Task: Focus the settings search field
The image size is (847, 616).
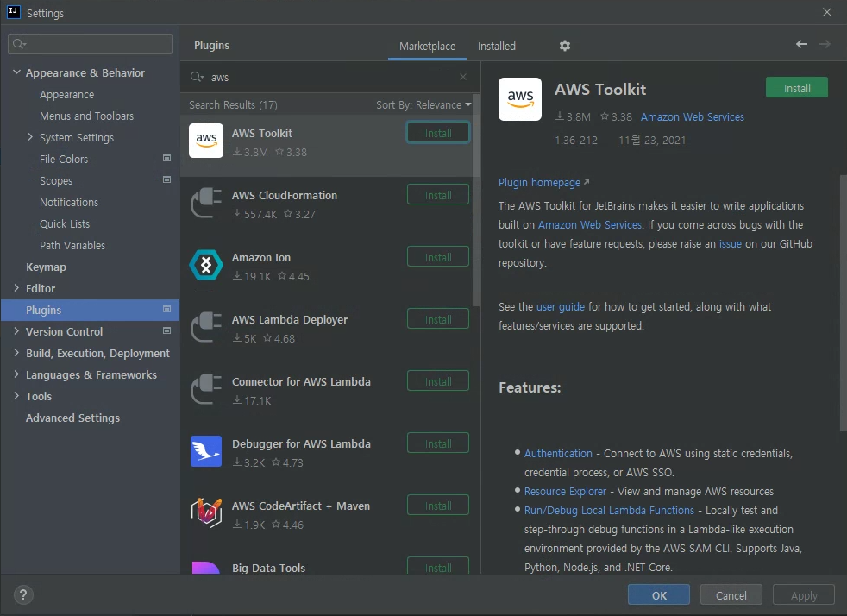Action: [x=91, y=44]
